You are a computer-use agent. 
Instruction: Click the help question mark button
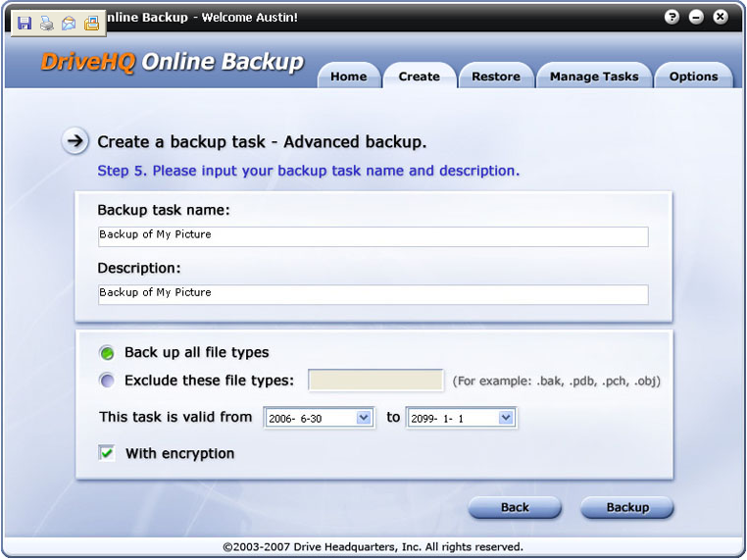672,18
